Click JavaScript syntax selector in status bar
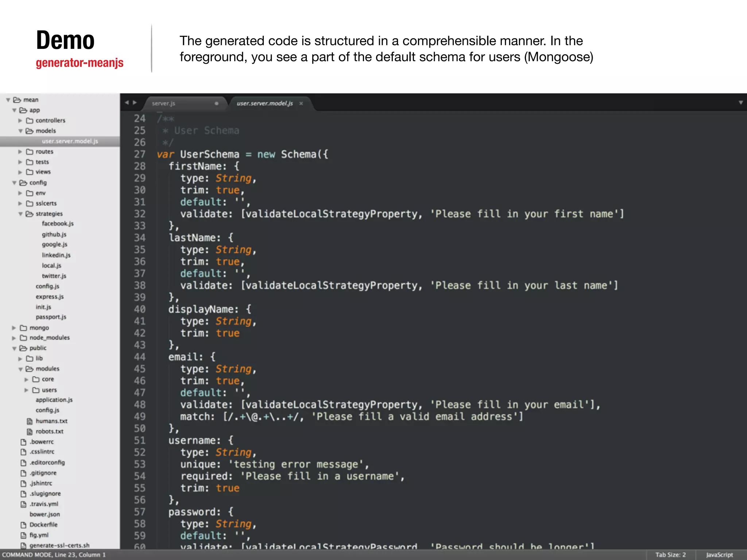747x560 pixels. 719,555
